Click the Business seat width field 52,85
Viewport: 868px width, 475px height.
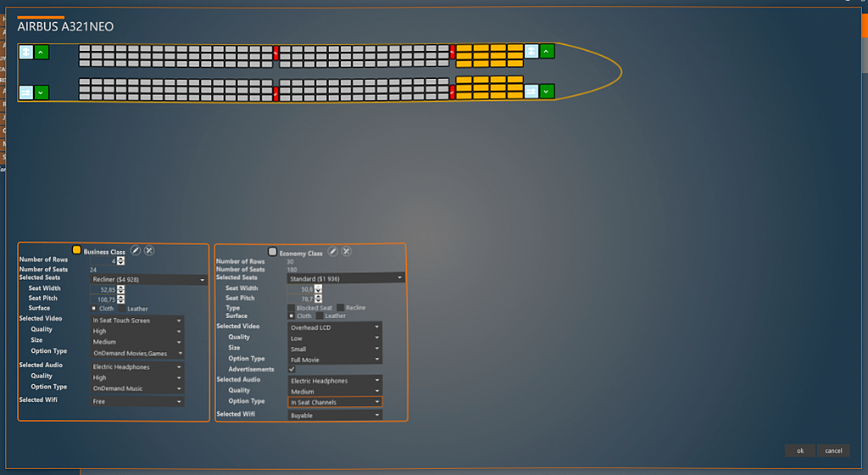click(x=103, y=289)
